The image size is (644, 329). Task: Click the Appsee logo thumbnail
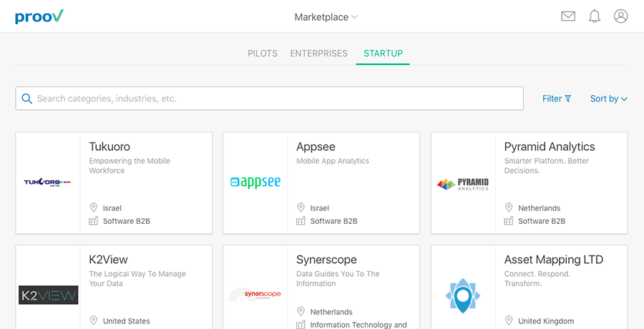[255, 182]
